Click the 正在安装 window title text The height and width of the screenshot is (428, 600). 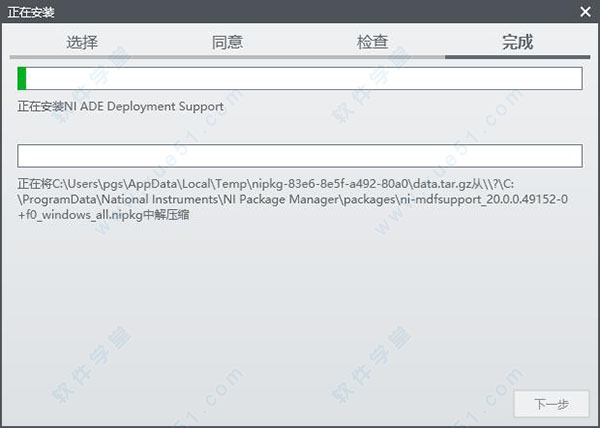(x=31, y=12)
